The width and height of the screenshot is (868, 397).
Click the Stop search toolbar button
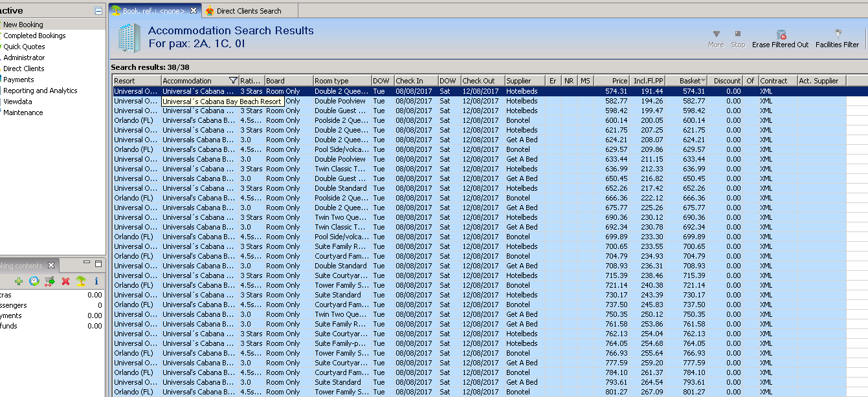(738, 39)
